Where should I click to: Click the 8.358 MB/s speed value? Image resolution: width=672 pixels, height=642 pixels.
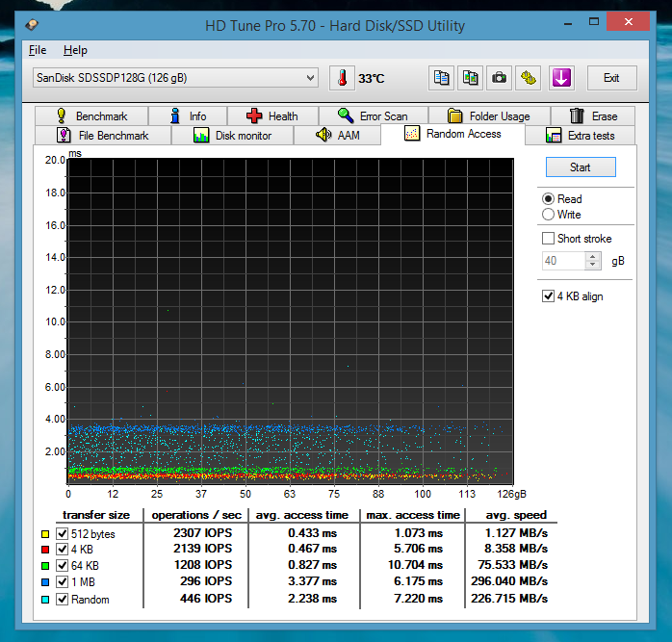[516, 549]
